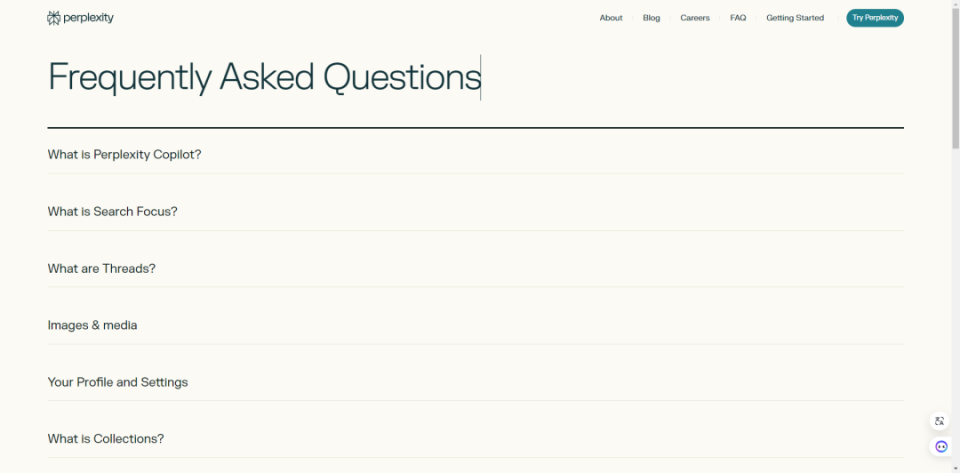Expand the 'What are Threads?' question
Screen dimensions: 960x473
pyautogui.click(x=102, y=269)
